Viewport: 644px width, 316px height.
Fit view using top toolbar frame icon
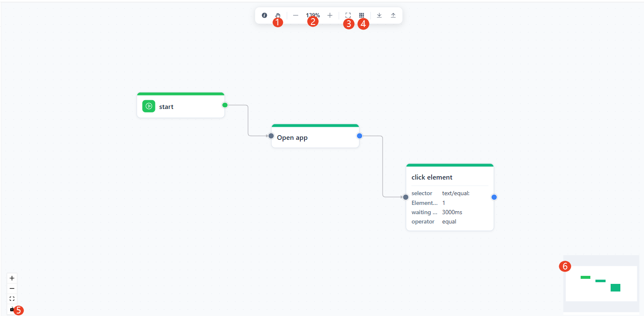pyautogui.click(x=348, y=15)
